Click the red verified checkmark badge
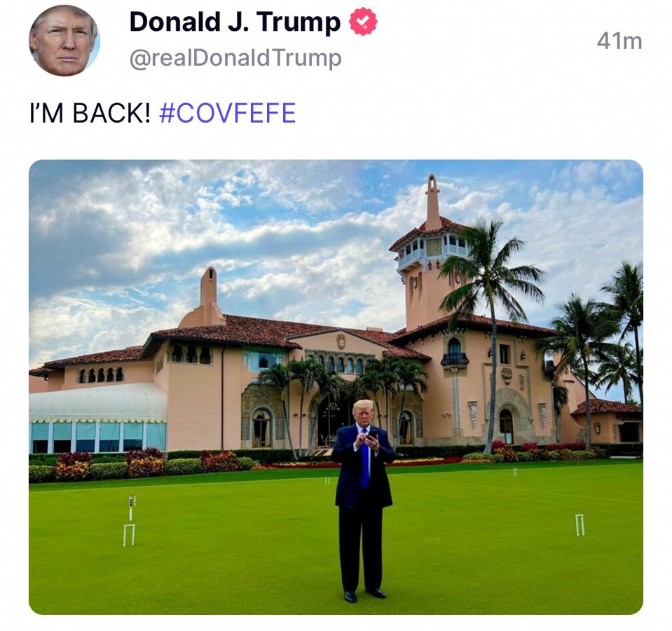The width and height of the screenshot is (672, 631). pos(363,22)
